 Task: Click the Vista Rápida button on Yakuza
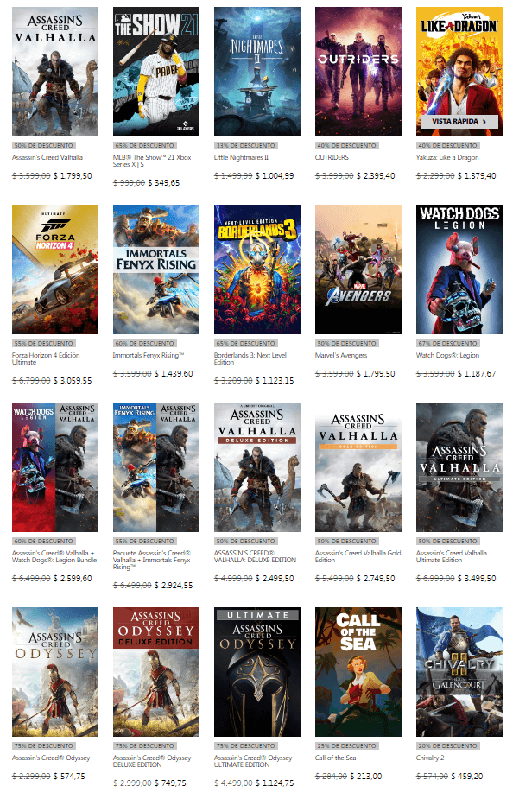(459, 122)
